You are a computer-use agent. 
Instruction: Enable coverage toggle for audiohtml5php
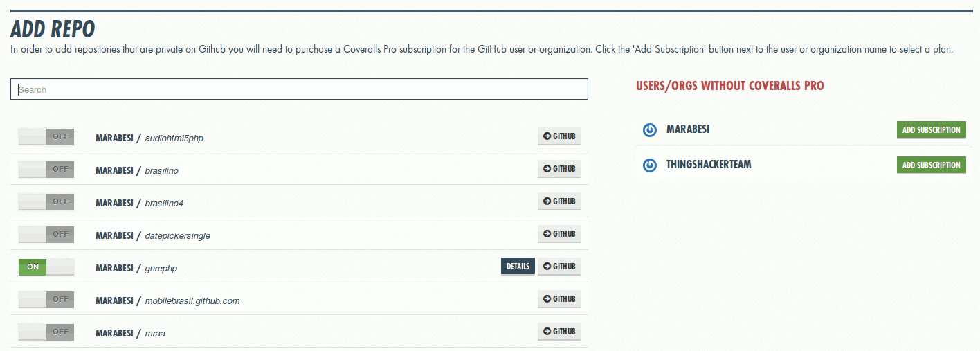pyautogui.click(x=46, y=136)
